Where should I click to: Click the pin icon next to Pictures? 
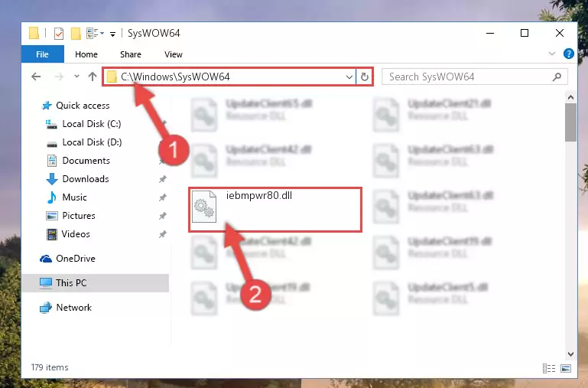click(162, 216)
